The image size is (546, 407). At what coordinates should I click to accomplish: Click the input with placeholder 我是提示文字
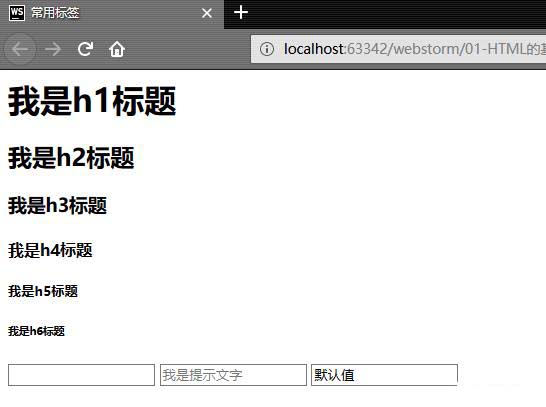(x=233, y=375)
